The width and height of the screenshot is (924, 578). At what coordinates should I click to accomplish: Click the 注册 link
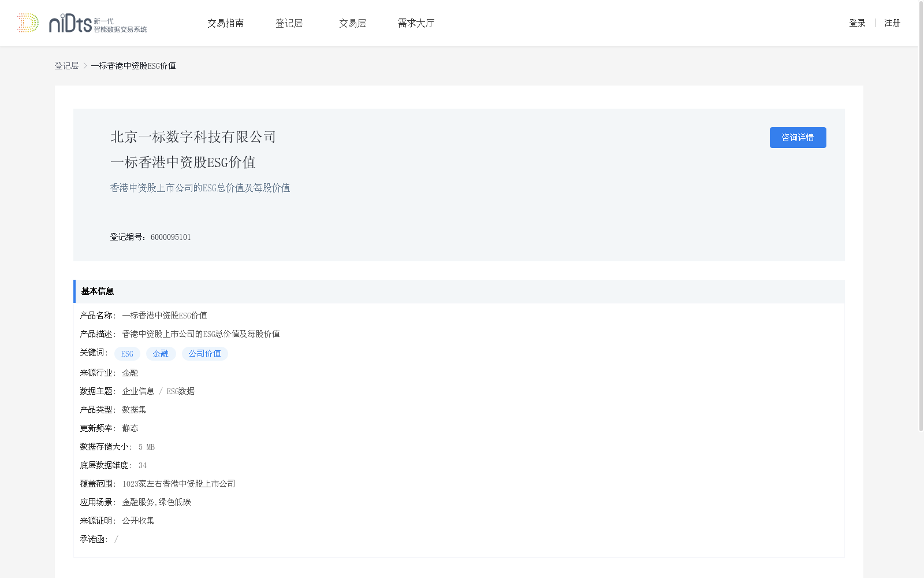click(892, 23)
